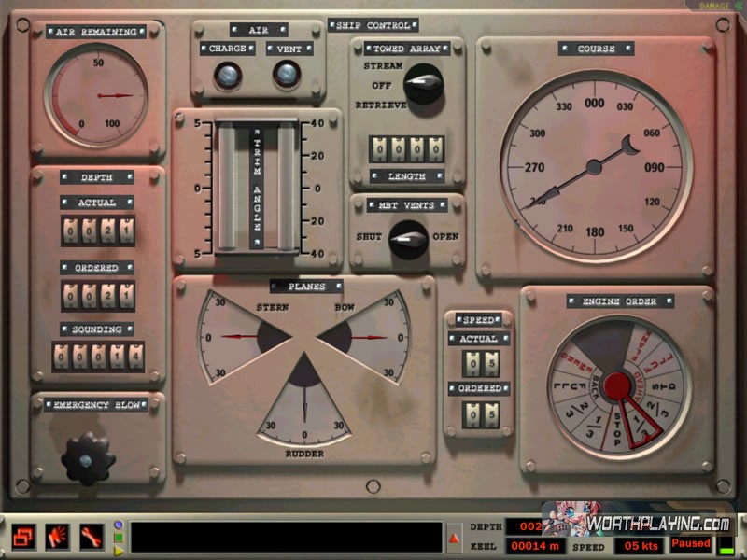Open the Damage panel at the top right

(x=717, y=6)
